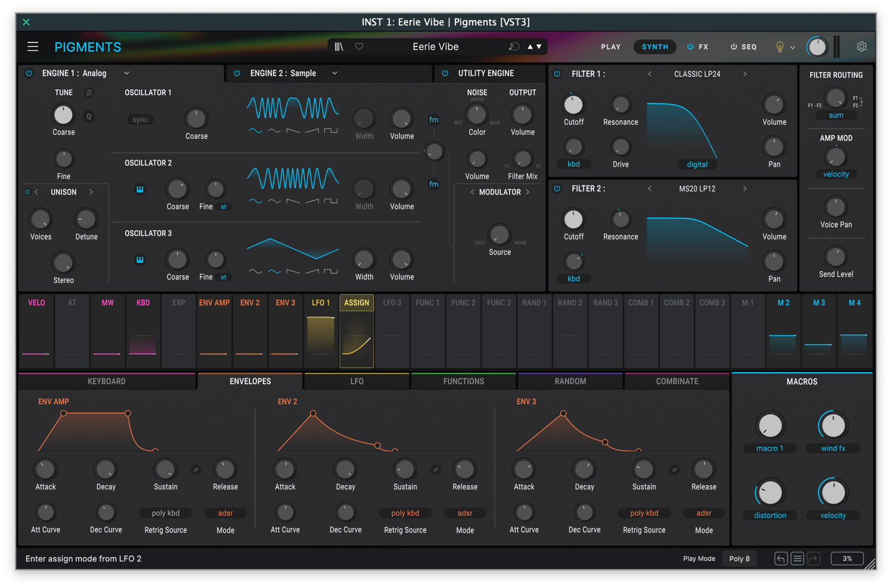
Task: Favorite the preset with heart icon
Action: pyautogui.click(x=359, y=46)
